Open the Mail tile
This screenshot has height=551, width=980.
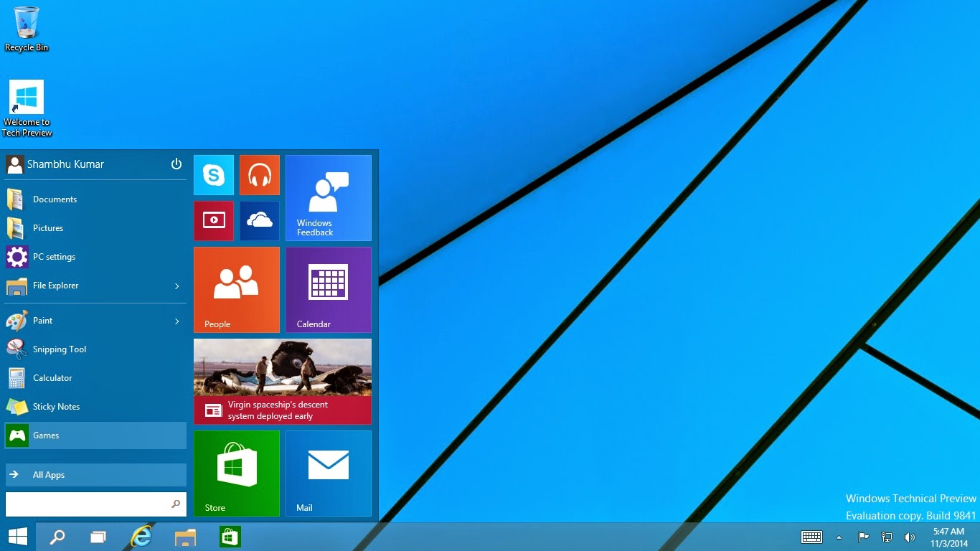[x=329, y=474]
